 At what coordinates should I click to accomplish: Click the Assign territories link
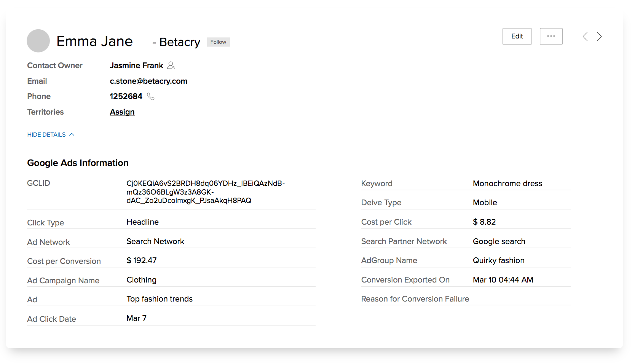point(122,112)
